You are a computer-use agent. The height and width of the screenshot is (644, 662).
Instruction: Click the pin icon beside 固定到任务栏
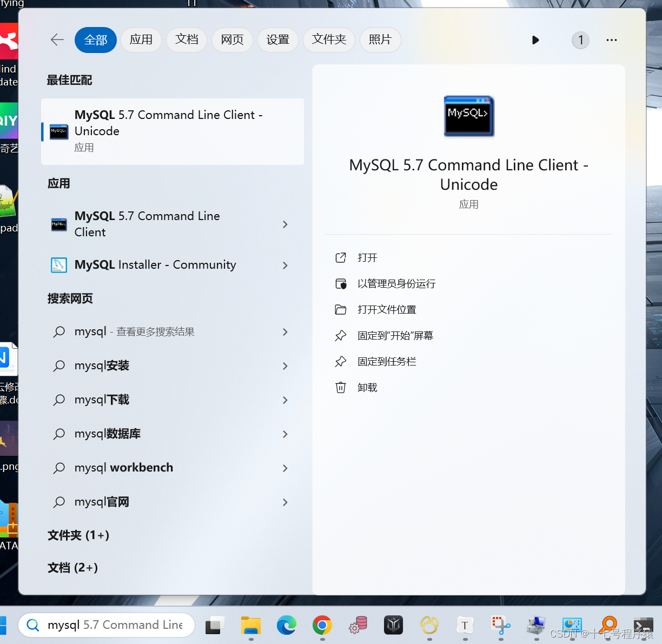341,362
